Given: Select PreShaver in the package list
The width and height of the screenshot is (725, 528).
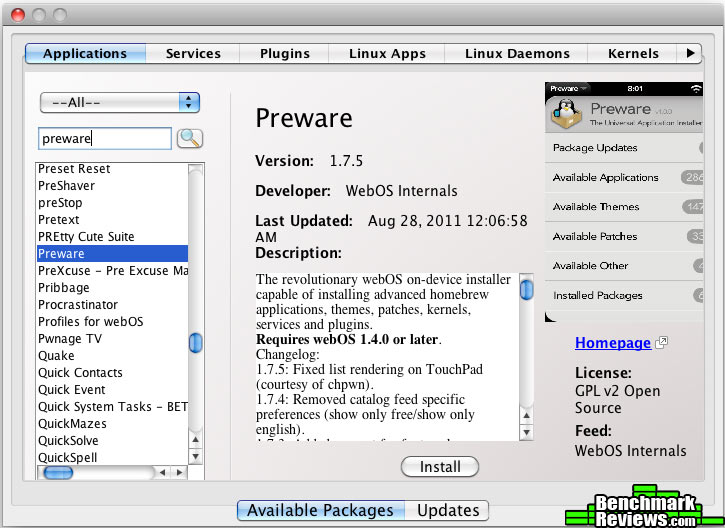Looking at the screenshot, I should (112, 186).
